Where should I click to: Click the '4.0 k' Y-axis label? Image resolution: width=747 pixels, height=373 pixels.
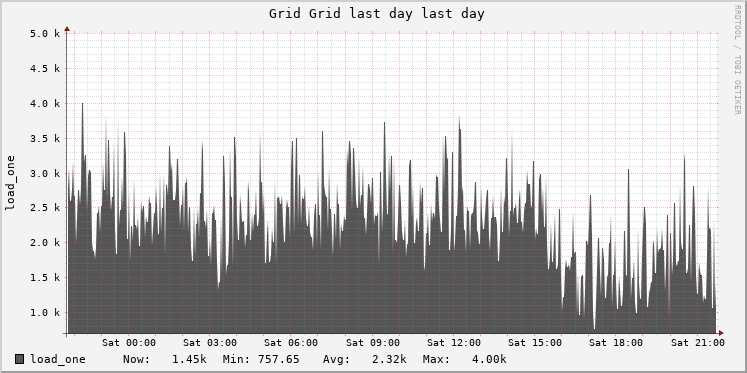(44, 103)
